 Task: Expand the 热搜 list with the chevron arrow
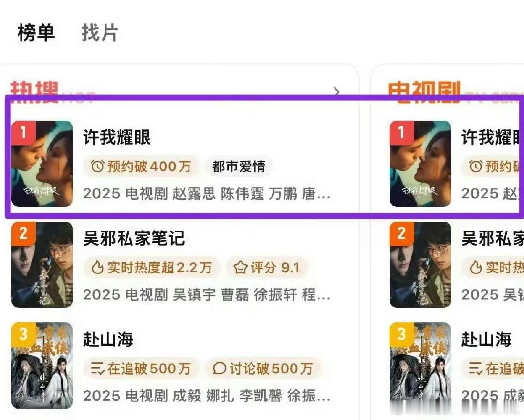(336, 91)
